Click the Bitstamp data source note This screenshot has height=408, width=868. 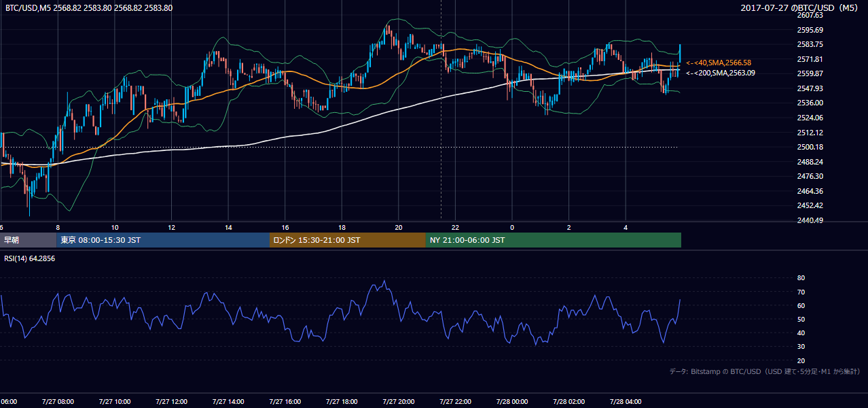tap(765, 371)
